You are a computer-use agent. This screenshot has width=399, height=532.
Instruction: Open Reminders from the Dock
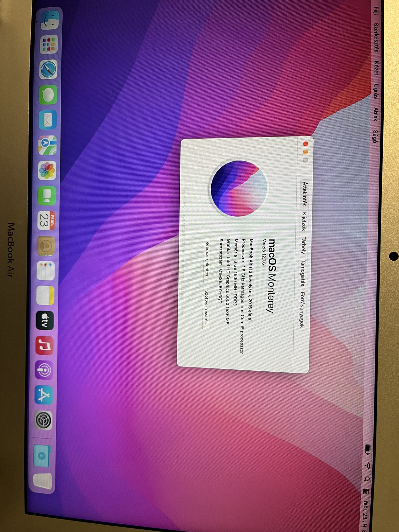point(46,271)
